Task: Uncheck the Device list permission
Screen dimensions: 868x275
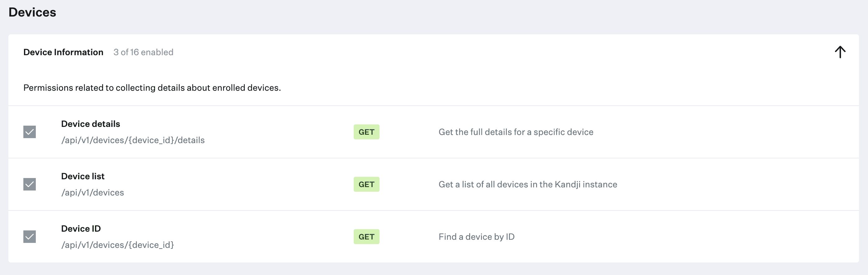Action: tap(29, 184)
